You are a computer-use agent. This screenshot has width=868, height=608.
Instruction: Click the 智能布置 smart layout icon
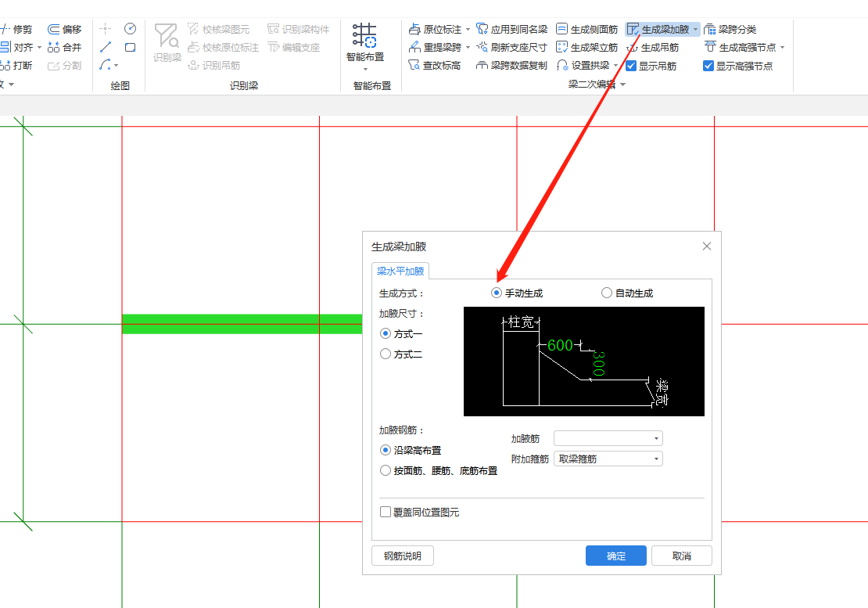(x=364, y=36)
